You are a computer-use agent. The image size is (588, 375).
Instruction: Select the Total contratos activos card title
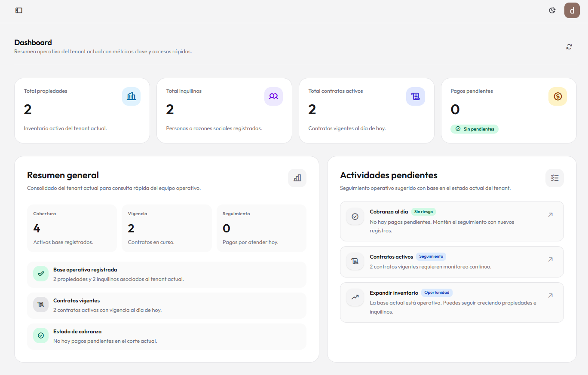336,91
